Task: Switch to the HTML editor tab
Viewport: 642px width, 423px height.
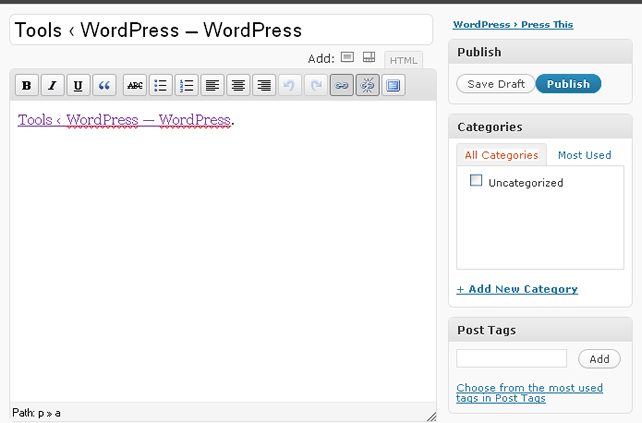Action: [x=403, y=61]
